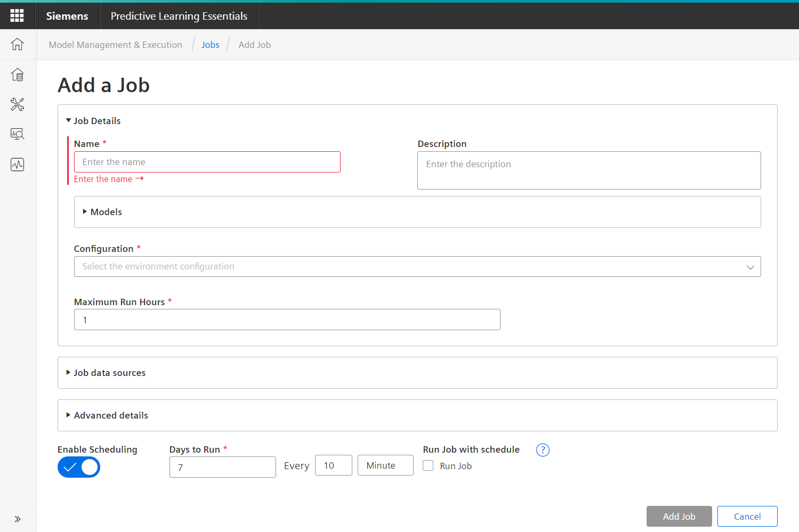
Task: Select Predictive Learning Essentials header item
Action: click(179, 16)
